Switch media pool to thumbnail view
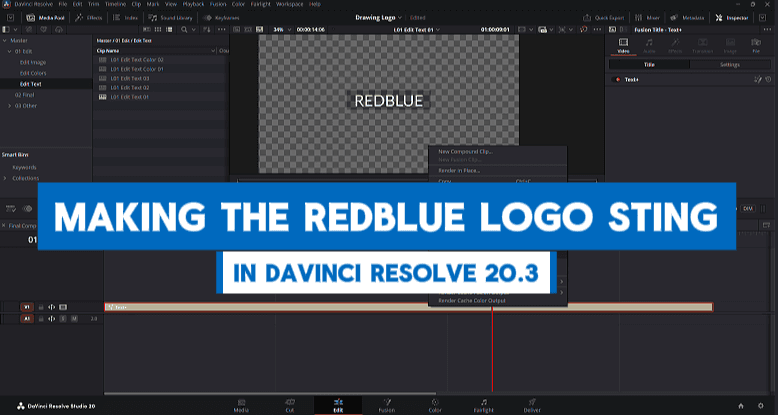778x415 pixels. pos(158,30)
